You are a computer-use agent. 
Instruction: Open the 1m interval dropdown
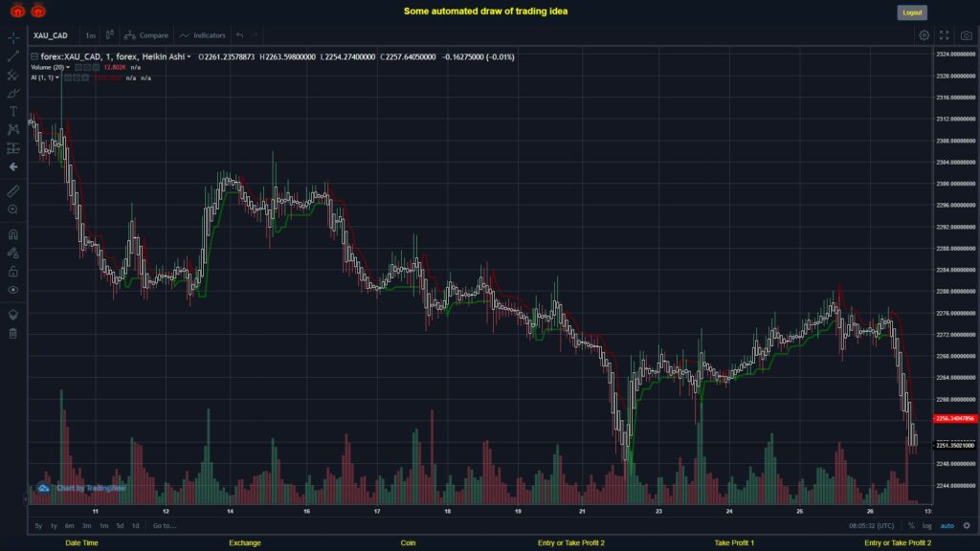point(91,35)
